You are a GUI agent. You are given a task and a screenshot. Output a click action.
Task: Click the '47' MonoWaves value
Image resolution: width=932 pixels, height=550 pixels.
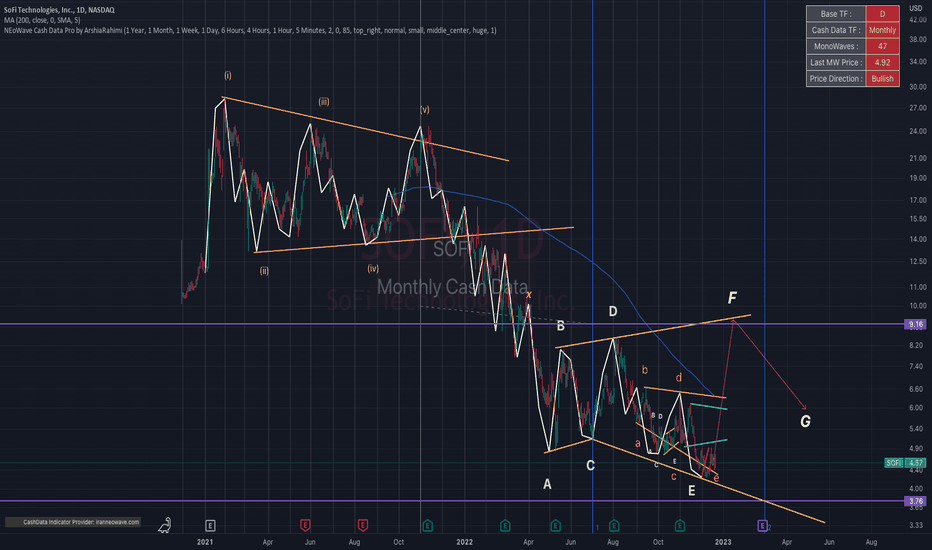tap(883, 46)
